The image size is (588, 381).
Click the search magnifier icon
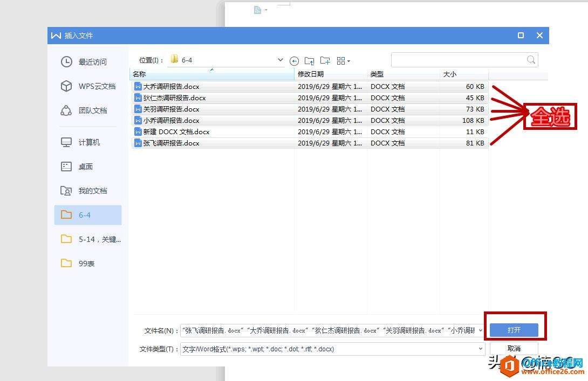pyautogui.click(x=531, y=60)
